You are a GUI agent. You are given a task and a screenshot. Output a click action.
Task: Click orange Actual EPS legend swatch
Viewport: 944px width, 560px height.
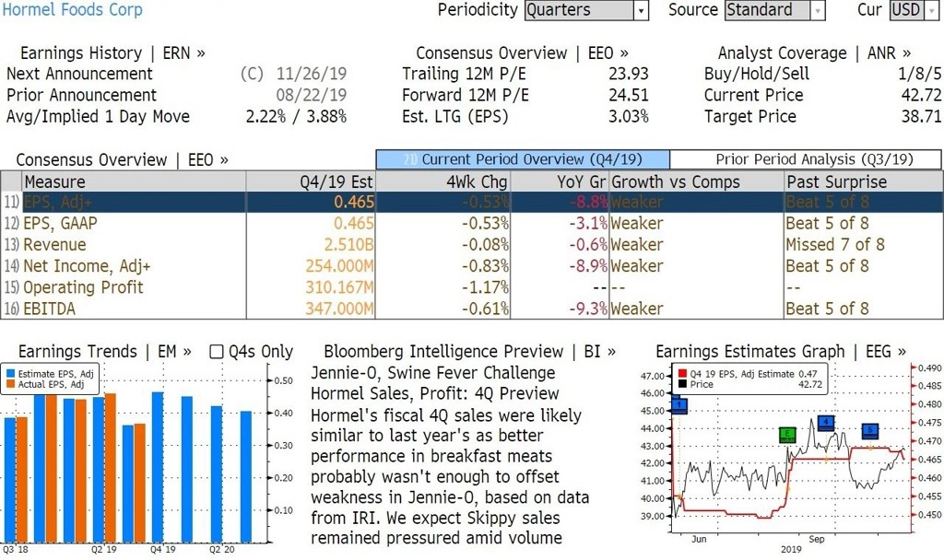click(x=10, y=384)
